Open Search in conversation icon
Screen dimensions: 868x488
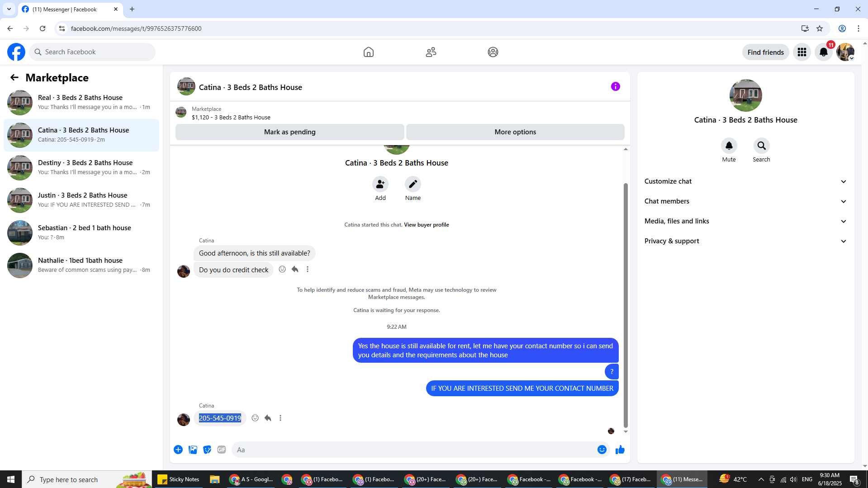click(x=761, y=146)
